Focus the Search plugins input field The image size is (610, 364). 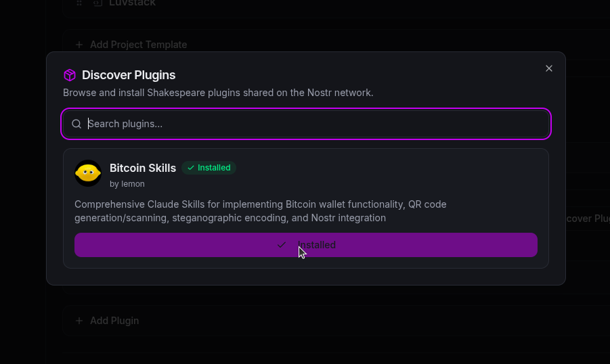click(311, 124)
